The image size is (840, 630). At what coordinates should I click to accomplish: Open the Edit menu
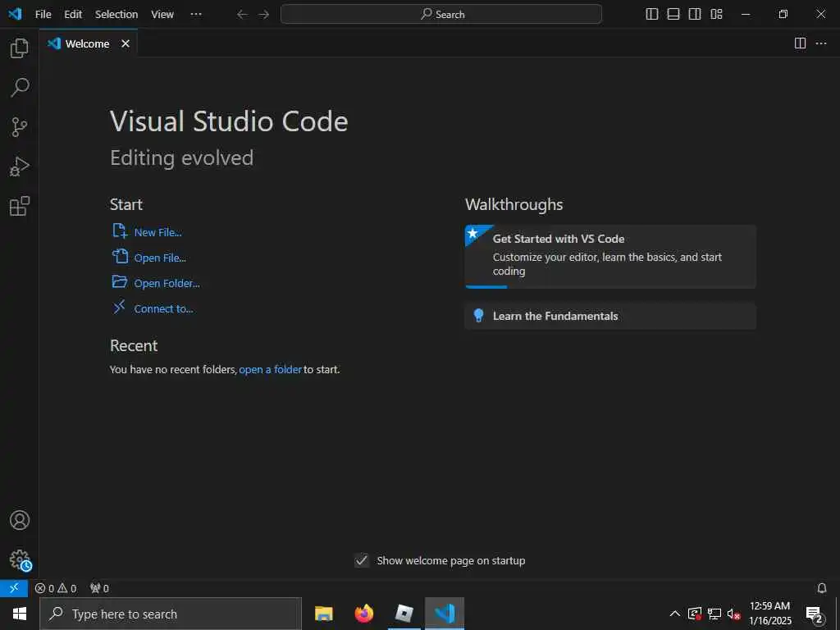[73, 15]
